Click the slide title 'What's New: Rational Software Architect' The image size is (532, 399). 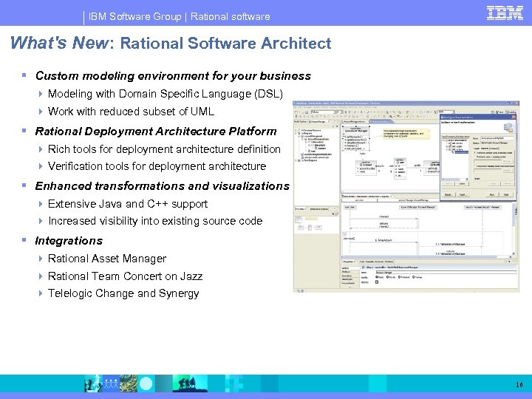tap(171, 43)
